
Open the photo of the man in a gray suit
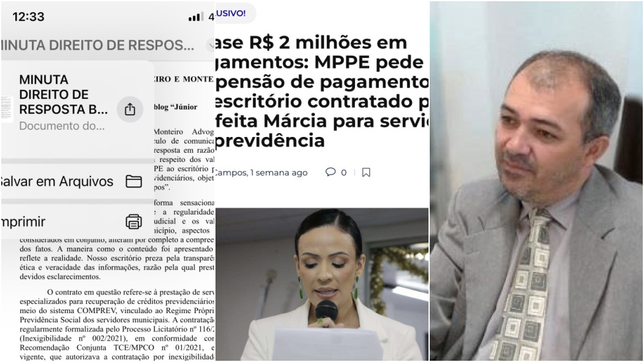(536, 181)
